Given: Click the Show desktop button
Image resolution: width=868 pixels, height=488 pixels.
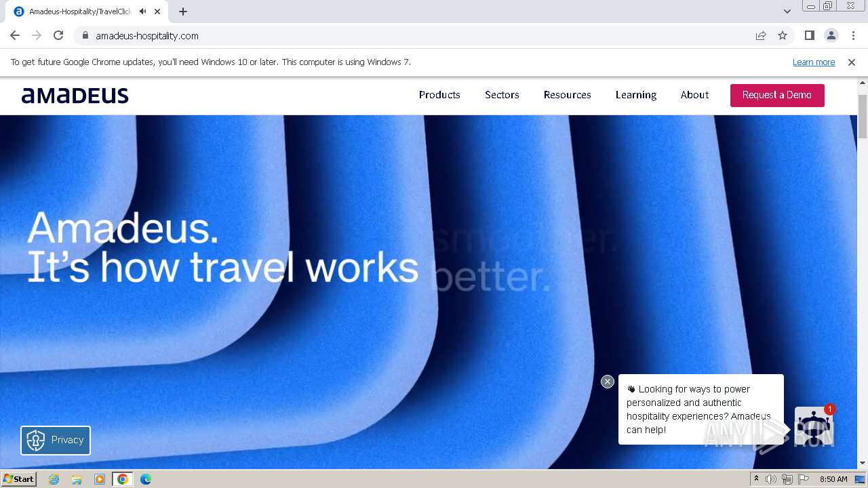Looking at the screenshot, I should 861,479.
